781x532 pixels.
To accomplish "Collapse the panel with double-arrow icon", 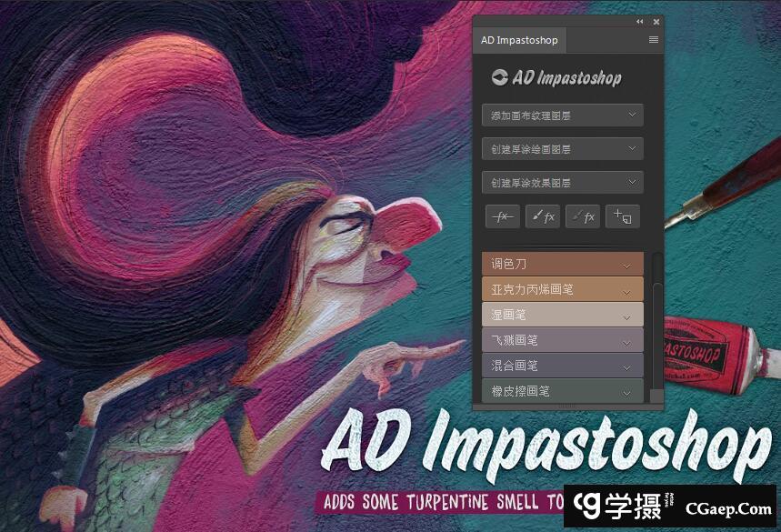I will point(639,22).
